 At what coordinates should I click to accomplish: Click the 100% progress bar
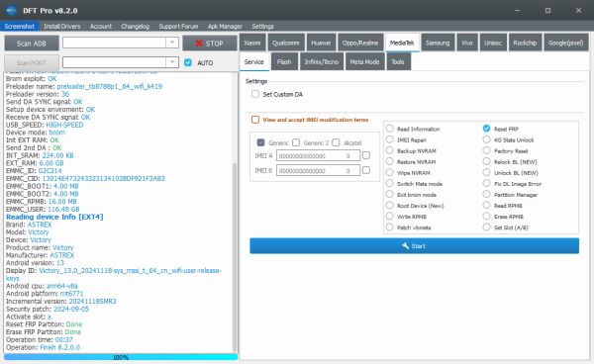[x=121, y=357]
